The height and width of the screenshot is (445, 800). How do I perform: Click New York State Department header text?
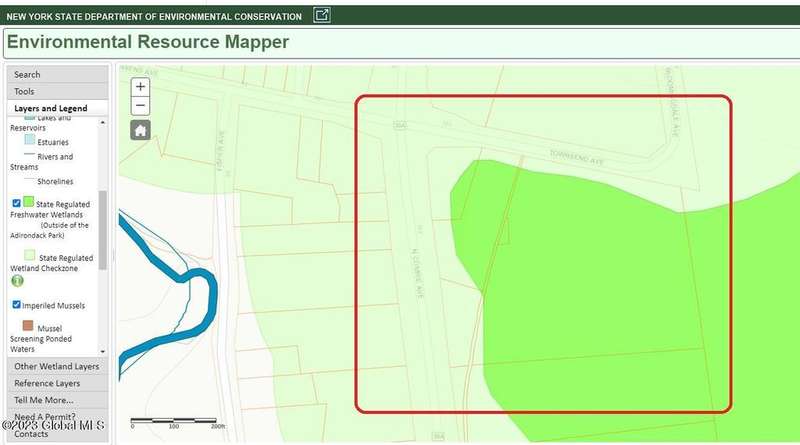(154, 16)
